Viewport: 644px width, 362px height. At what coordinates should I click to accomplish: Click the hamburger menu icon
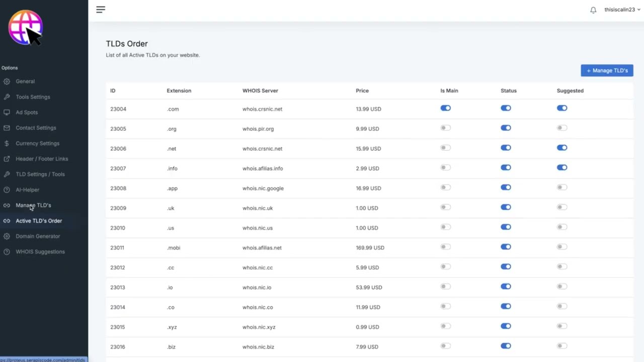point(101,10)
